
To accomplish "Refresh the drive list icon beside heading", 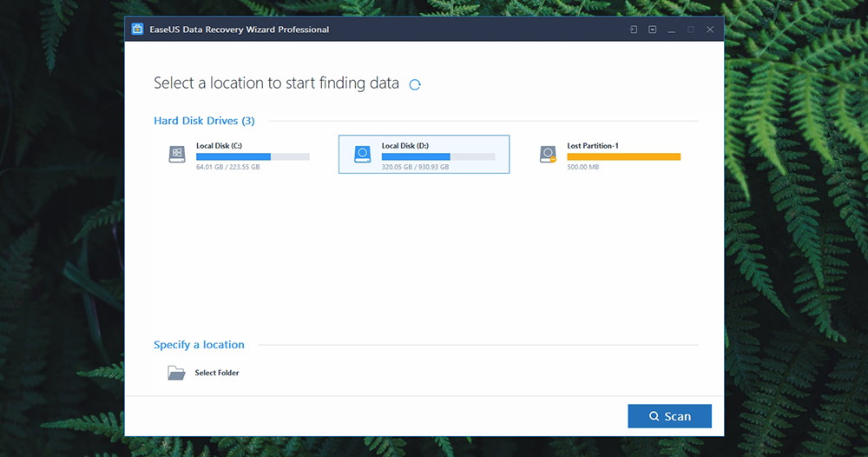I will click(415, 84).
